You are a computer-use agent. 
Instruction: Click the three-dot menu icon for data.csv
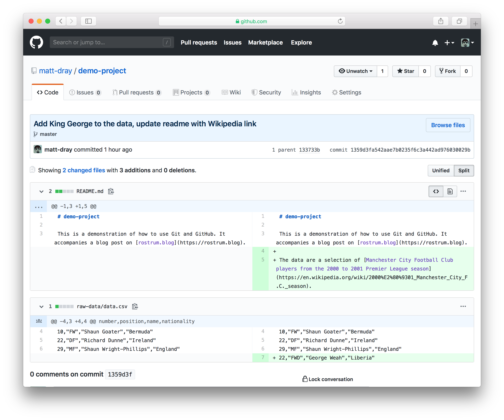(x=463, y=306)
